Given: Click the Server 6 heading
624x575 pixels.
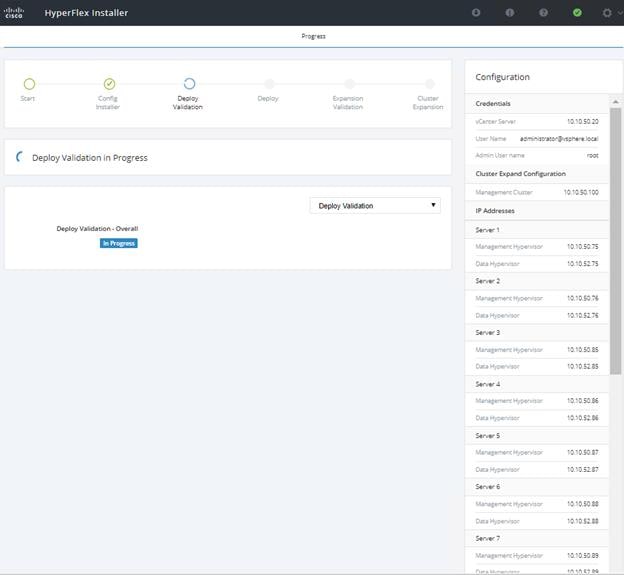Looking at the screenshot, I should [488, 487].
